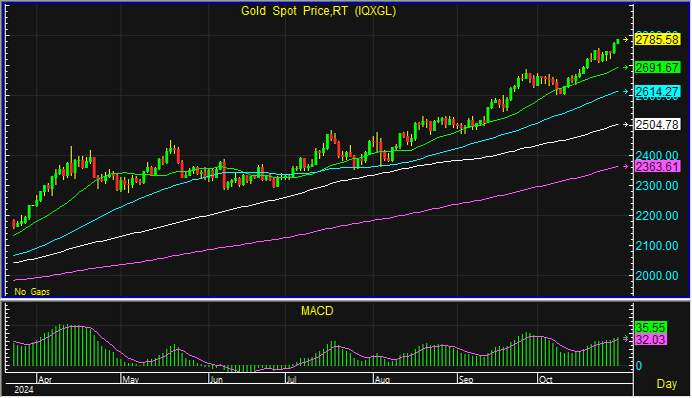Click the white 2504.78 moving average label
Viewport: 692px width, 398px height.
pyautogui.click(x=657, y=125)
